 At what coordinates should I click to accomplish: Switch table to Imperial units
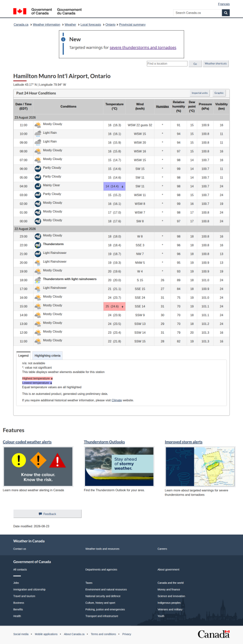(200, 93)
